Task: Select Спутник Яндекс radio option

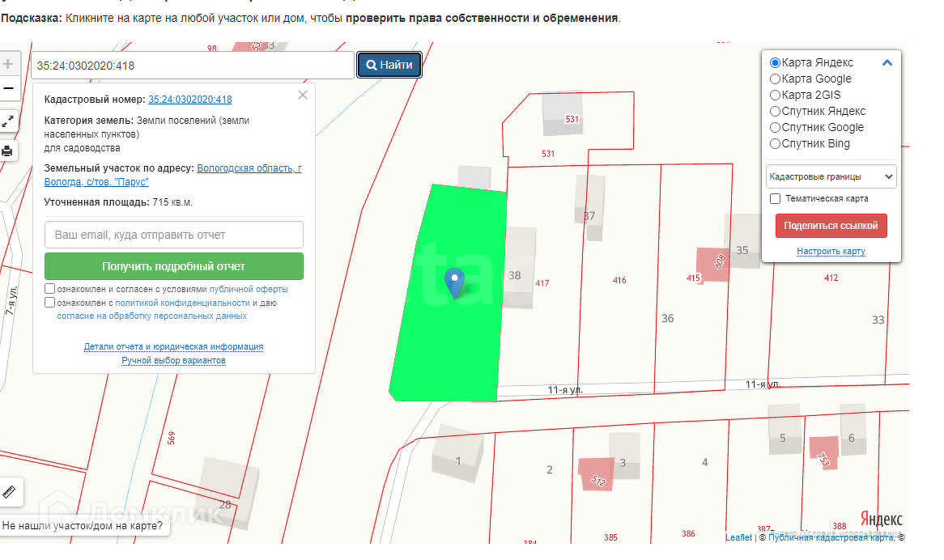Action: (x=775, y=112)
